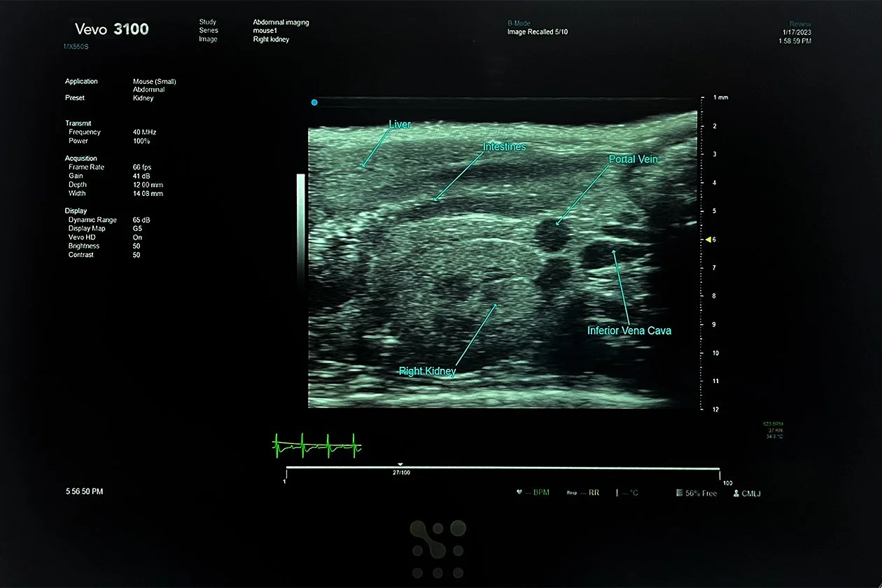Click the Vevo 3100 logo
Viewport: 882px width, 588px height.
point(112,29)
